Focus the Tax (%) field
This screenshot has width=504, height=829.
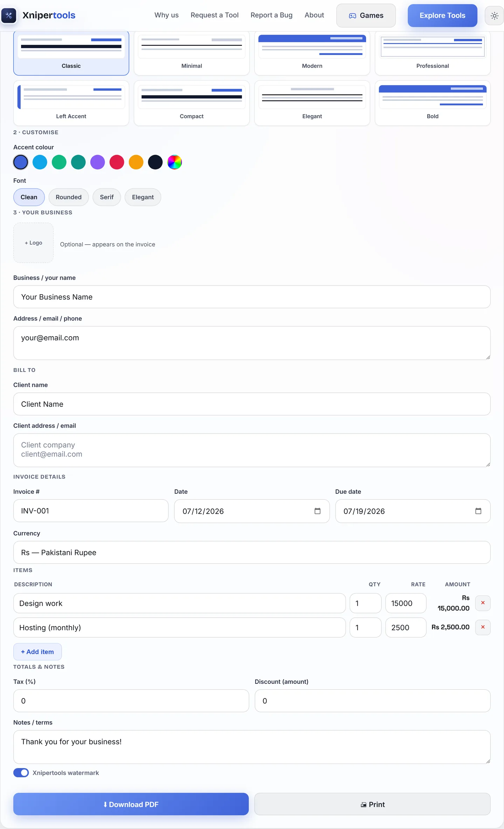(x=131, y=701)
